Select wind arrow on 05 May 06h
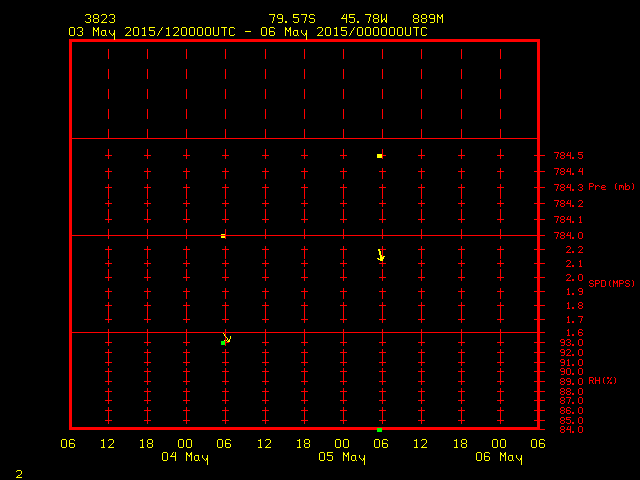This screenshot has width=640, height=480. point(380,255)
